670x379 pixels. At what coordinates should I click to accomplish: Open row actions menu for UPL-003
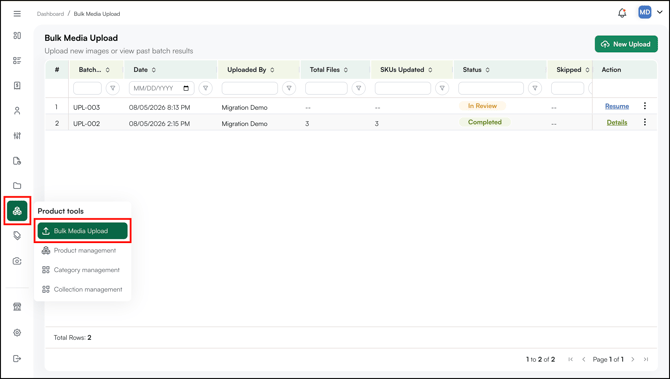pyautogui.click(x=645, y=106)
